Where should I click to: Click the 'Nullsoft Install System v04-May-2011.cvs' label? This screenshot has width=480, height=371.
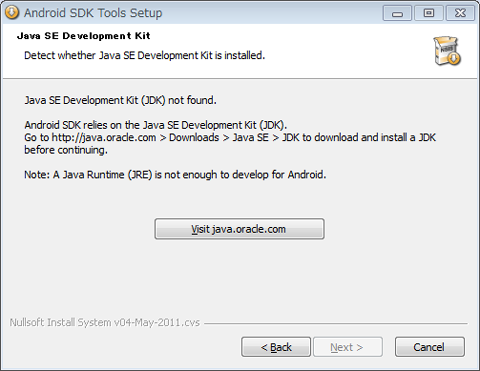point(105,322)
